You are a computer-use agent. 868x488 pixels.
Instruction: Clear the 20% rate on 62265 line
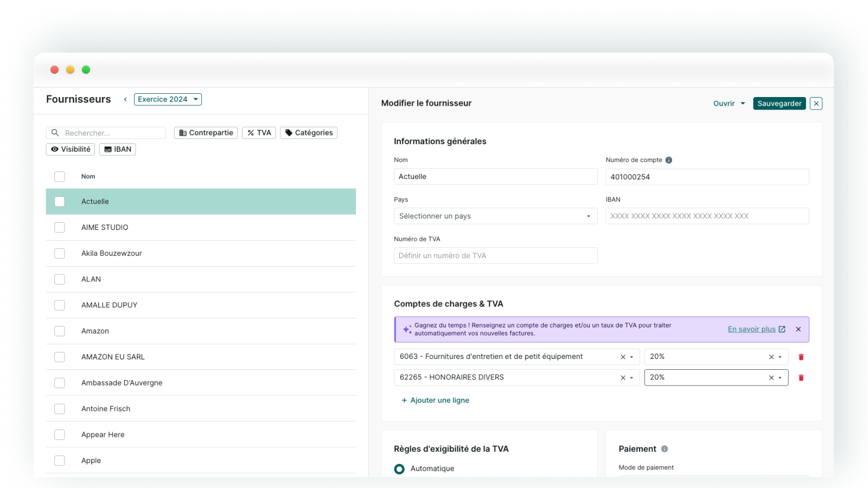771,377
